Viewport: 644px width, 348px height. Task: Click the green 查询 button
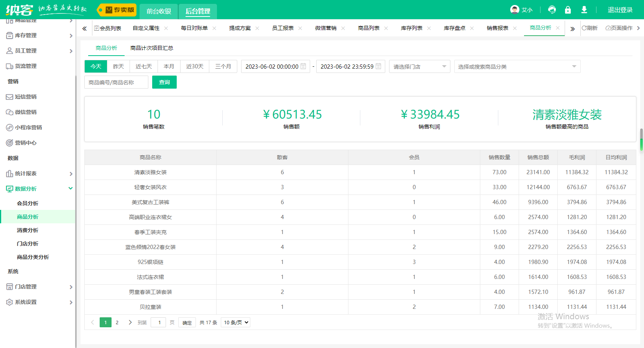pyautogui.click(x=164, y=82)
